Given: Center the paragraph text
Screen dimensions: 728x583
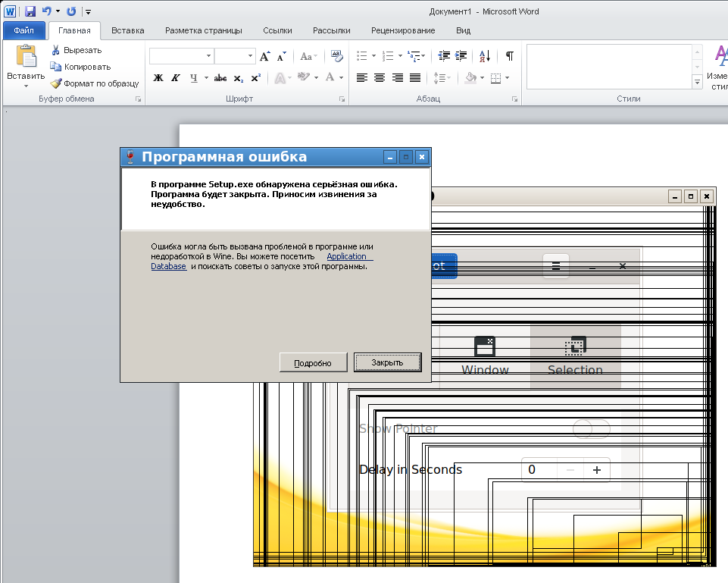Looking at the screenshot, I should pyautogui.click(x=380, y=78).
